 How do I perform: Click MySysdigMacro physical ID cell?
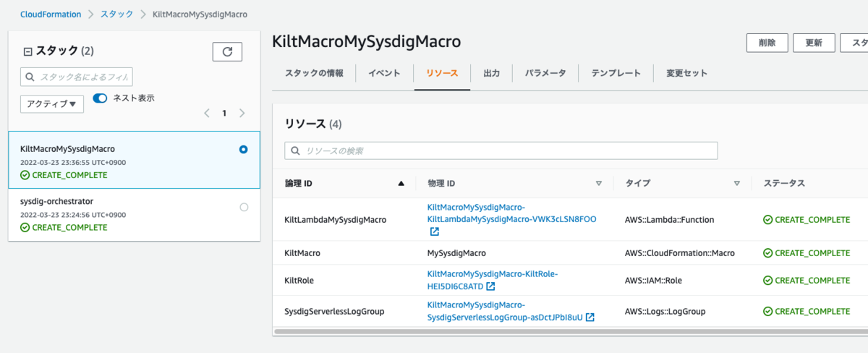(456, 253)
